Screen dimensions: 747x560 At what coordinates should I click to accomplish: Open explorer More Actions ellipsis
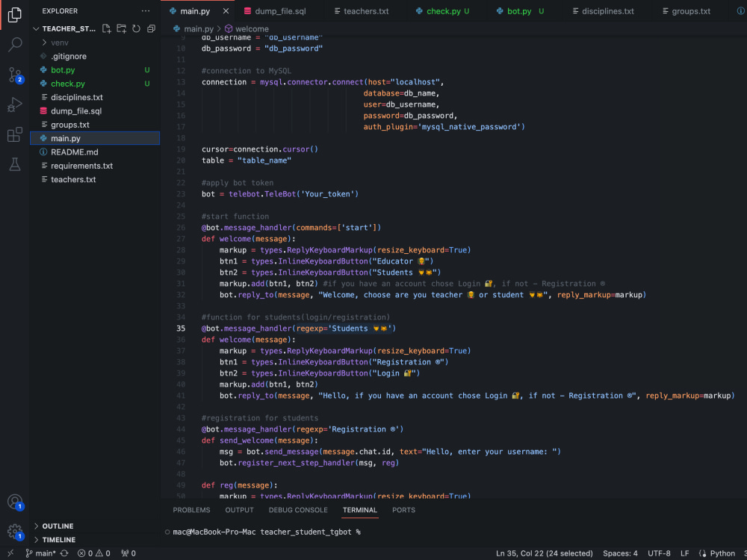(x=146, y=11)
